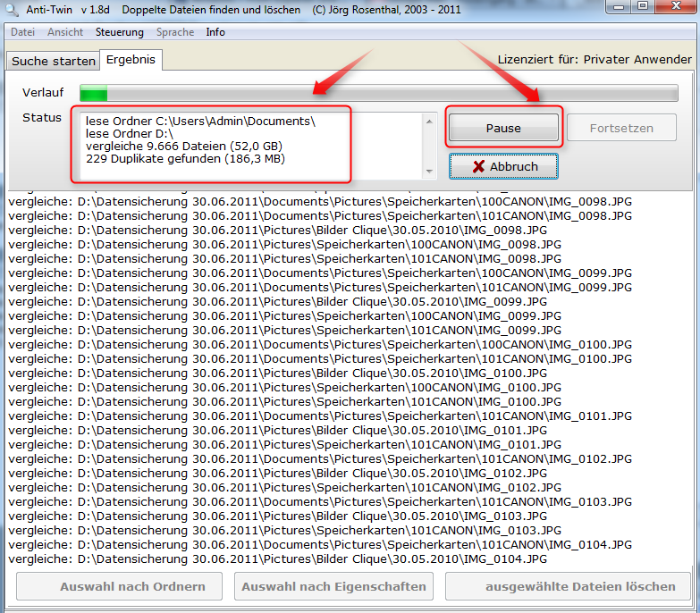Minimize the Anti-Twin window
Viewport: 700px width, 613px height.
point(619,6)
